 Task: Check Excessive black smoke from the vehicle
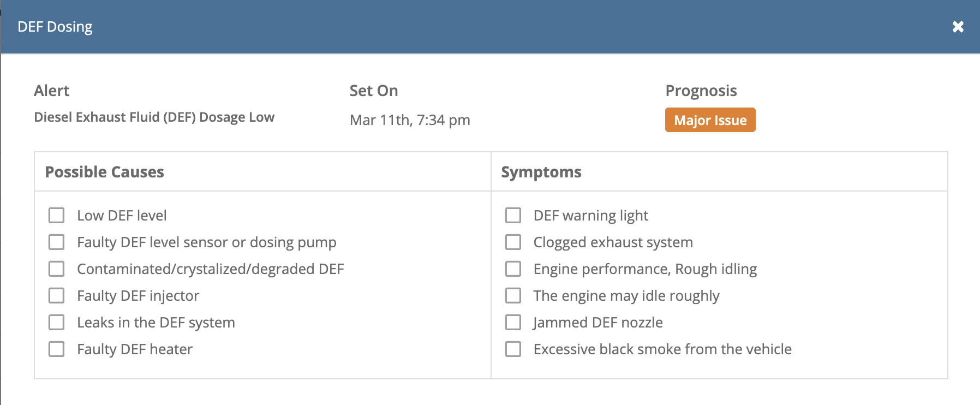pyautogui.click(x=513, y=349)
